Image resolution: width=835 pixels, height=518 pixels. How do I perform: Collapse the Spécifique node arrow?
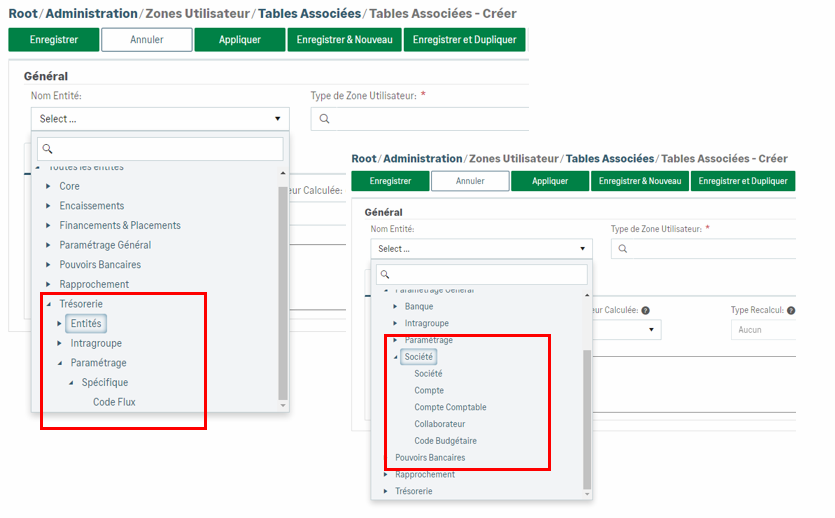pos(70,382)
